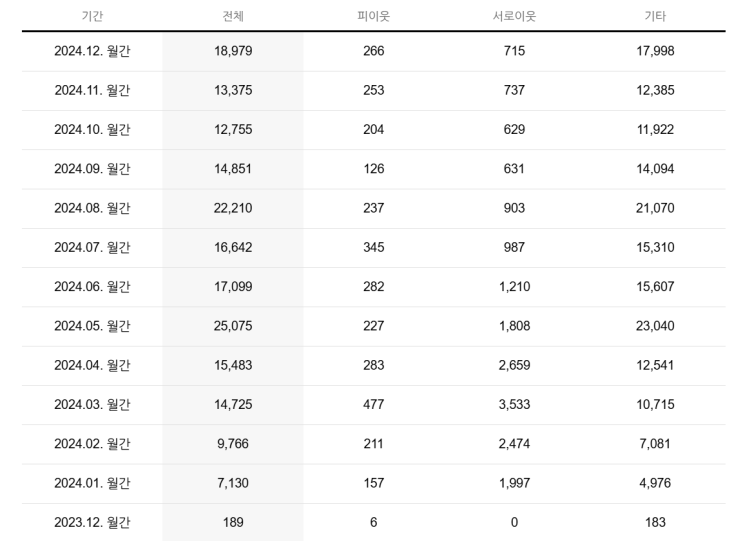Open the 2024.08. 월간 period row
The width and height of the screenshot is (743, 541).
92,208
